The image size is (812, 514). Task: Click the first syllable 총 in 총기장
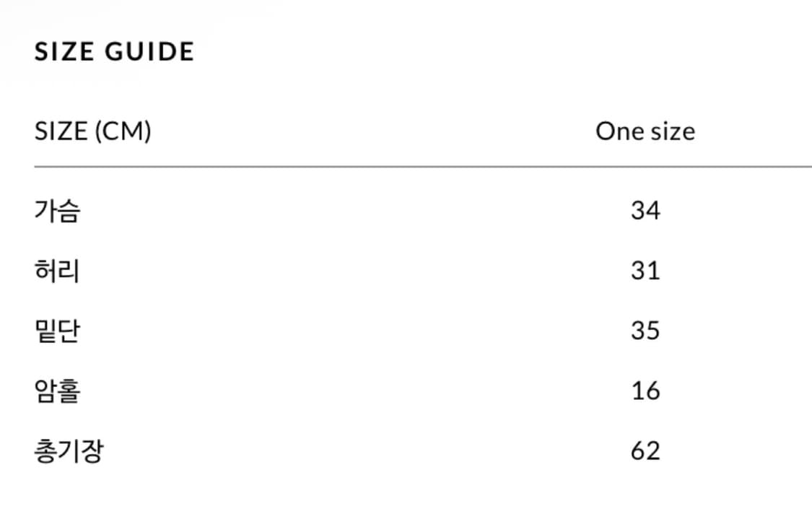click(x=45, y=451)
